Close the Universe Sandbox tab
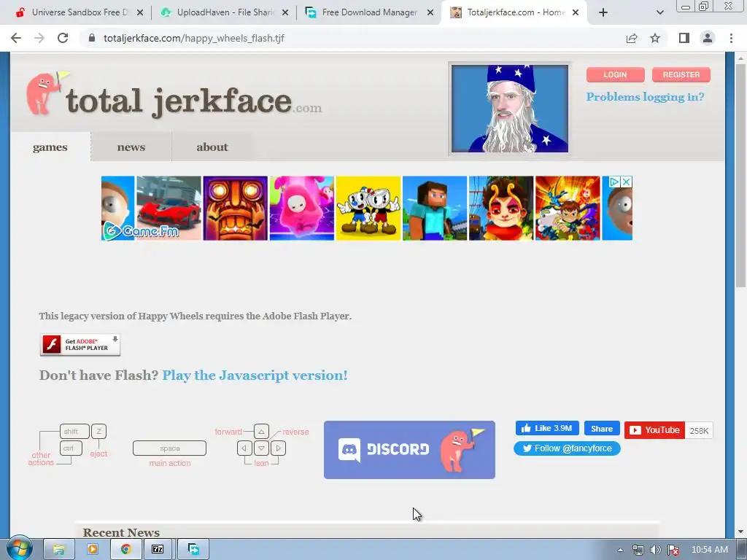747x560 pixels. click(x=140, y=13)
